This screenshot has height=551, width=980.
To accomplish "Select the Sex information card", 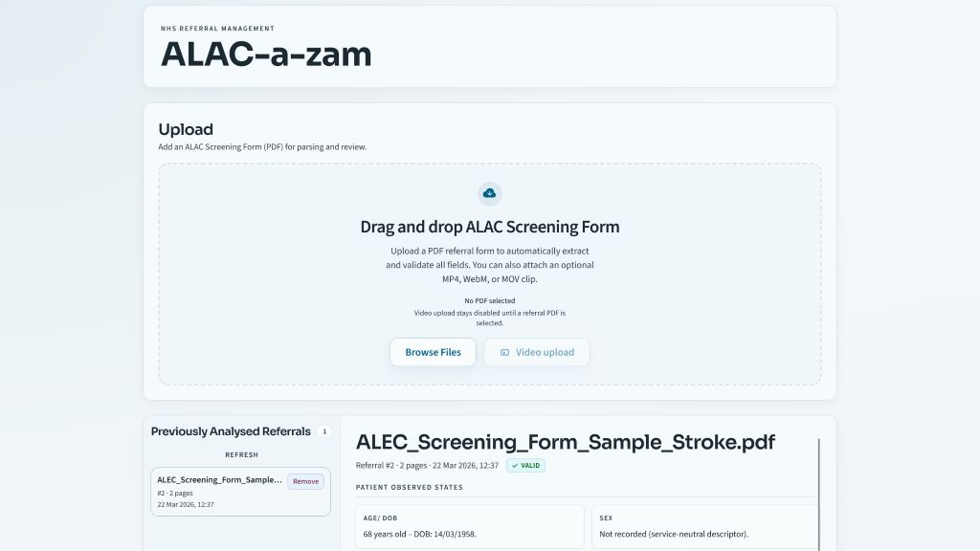I will [705, 526].
